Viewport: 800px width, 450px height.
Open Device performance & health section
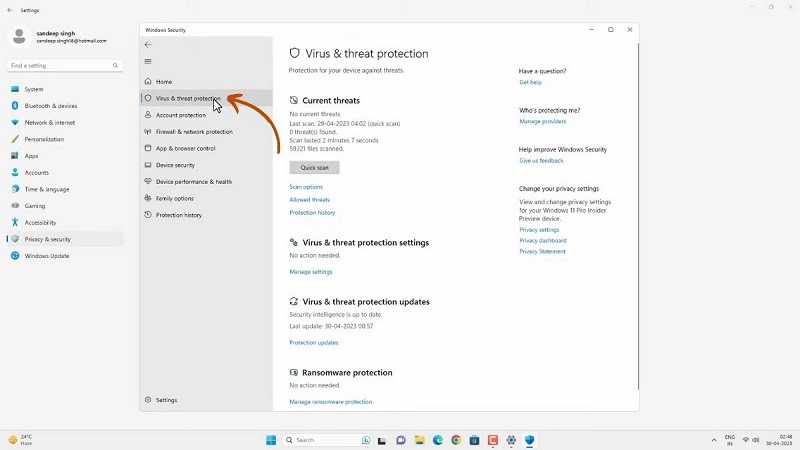point(207,182)
